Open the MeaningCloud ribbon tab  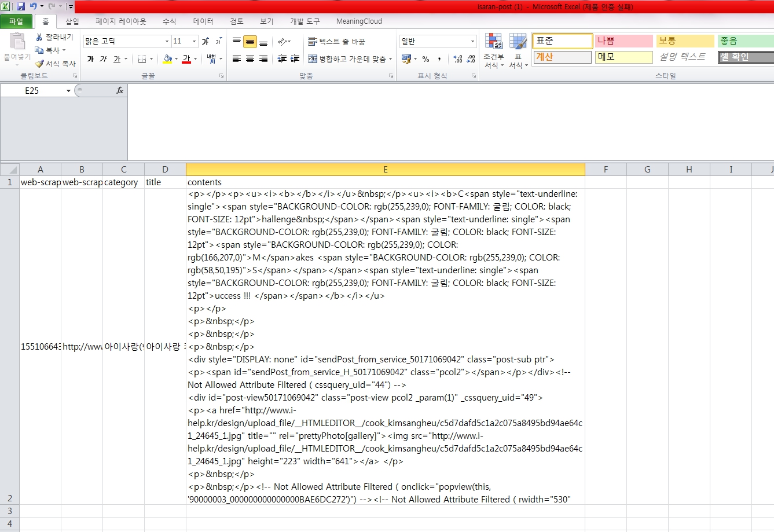(359, 21)
